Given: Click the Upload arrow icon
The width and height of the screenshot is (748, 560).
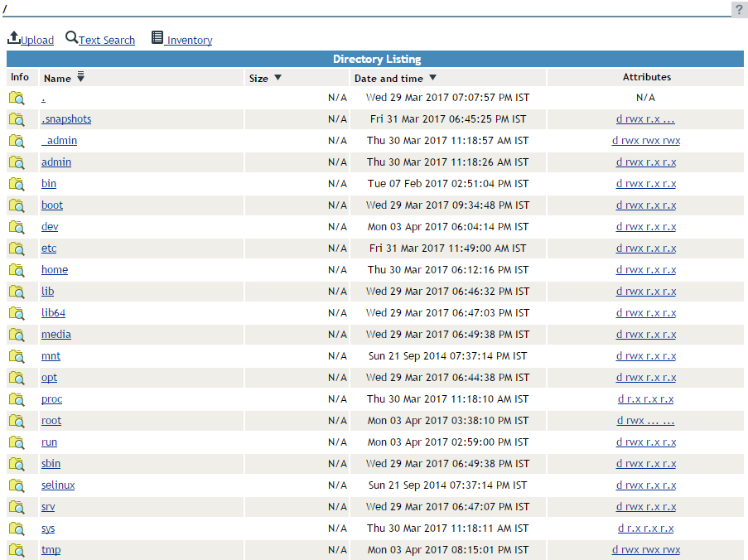Looking at the screenshot, I should click(12, 37).
